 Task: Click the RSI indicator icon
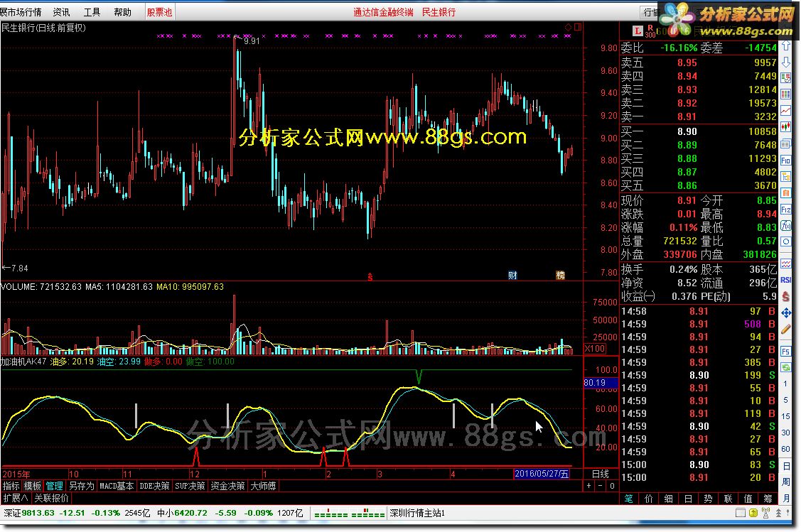(x=785, y=280)
